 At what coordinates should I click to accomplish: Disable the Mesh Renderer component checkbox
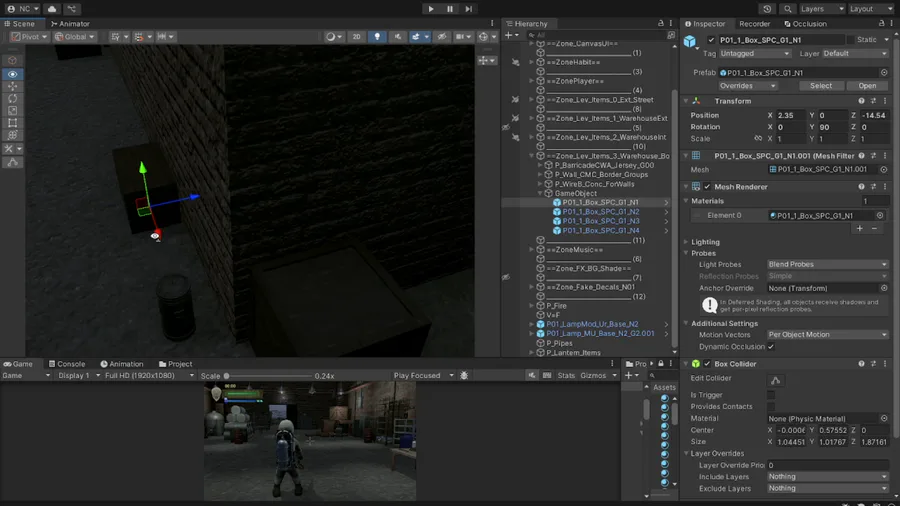pyautogui.click(x=707, y=187)
